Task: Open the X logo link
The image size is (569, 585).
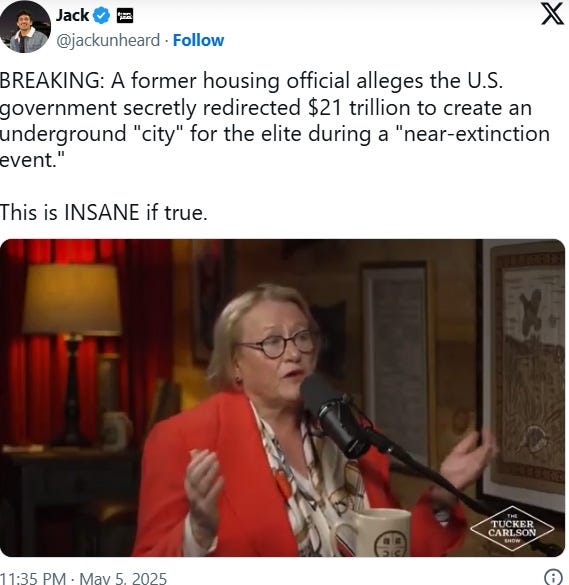Action: tap(553, 14)
